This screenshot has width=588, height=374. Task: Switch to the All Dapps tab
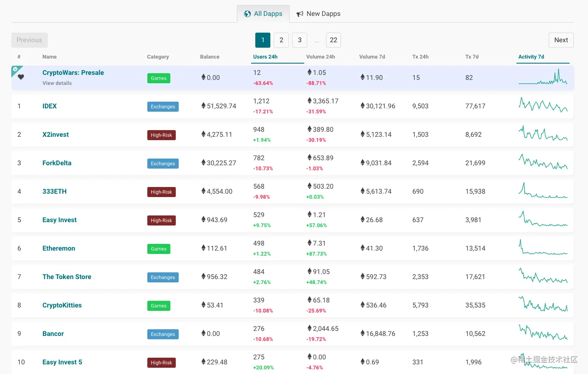(x=263, y=14)
